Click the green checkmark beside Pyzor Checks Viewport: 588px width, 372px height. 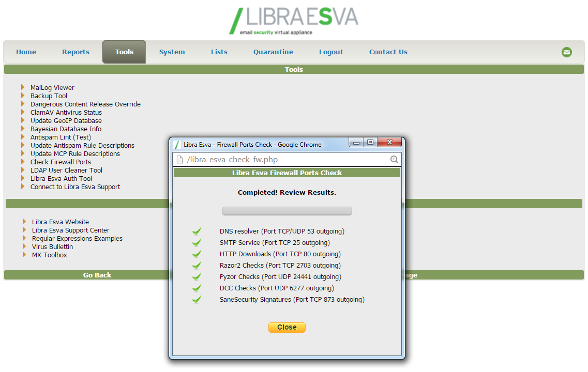click(x=197, y=276)
